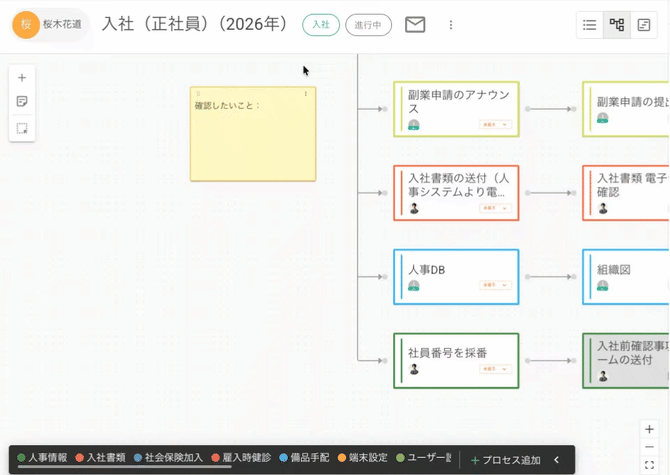Zoom out with the minus button

(x=649, y=447)
